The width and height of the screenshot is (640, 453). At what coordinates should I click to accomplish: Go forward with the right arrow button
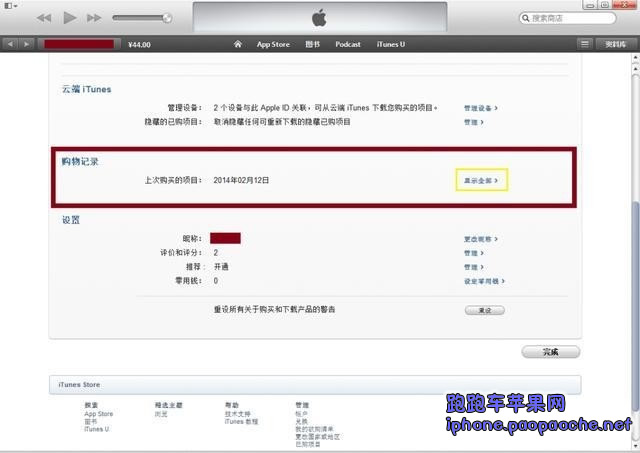point(26,44)
